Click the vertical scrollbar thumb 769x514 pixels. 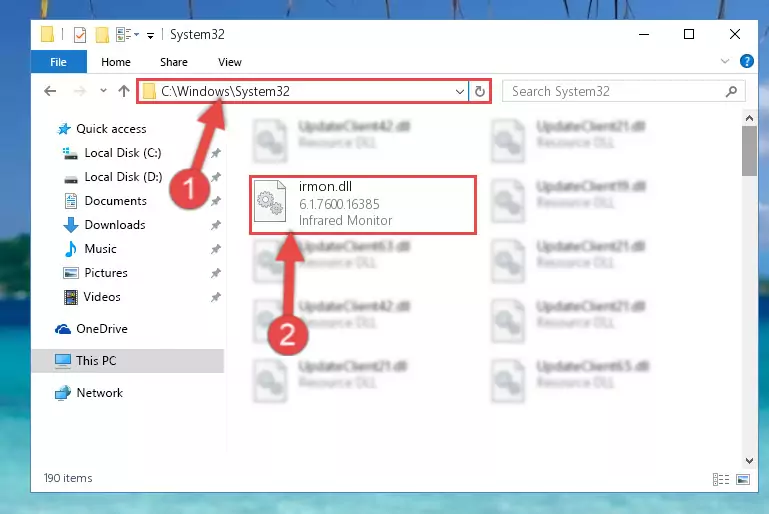pyautogui.click(x=749, y=151)
